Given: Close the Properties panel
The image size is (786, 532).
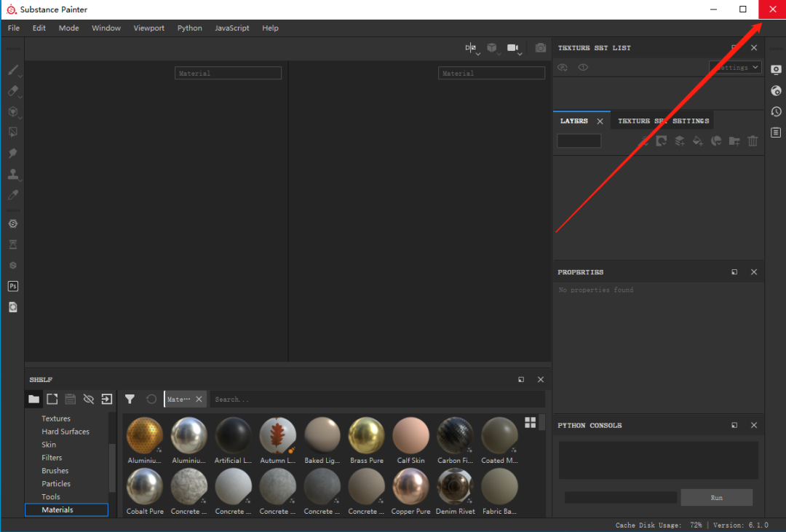Looking at the screenshot, I should coord(754,271).
